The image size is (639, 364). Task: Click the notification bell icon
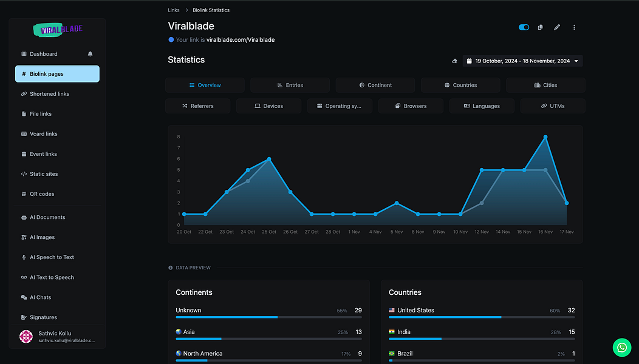click(91, 54)
